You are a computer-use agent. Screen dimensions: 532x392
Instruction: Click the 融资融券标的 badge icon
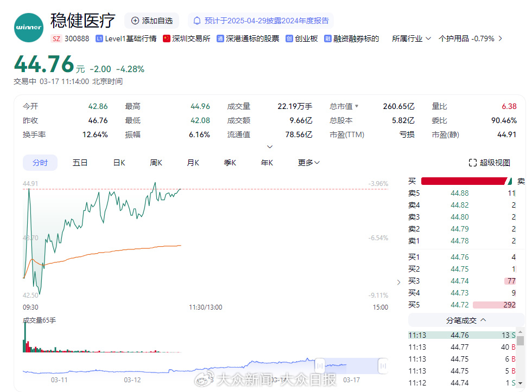[x=327, y=38]
